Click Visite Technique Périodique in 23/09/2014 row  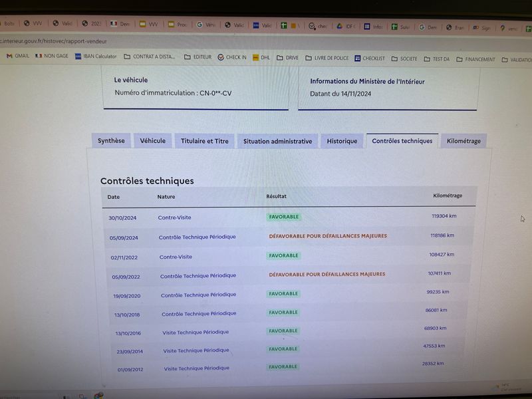196,350
